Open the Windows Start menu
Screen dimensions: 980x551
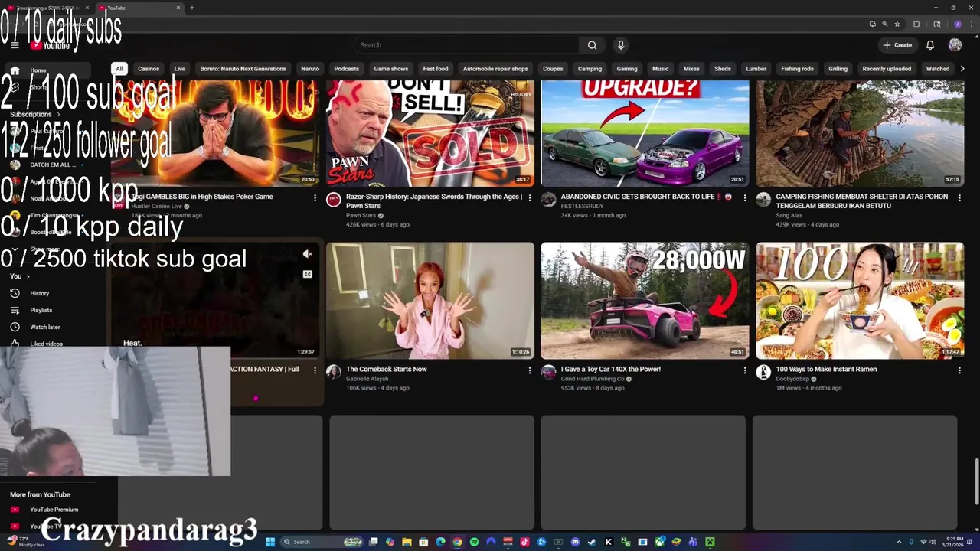point(270,542)
